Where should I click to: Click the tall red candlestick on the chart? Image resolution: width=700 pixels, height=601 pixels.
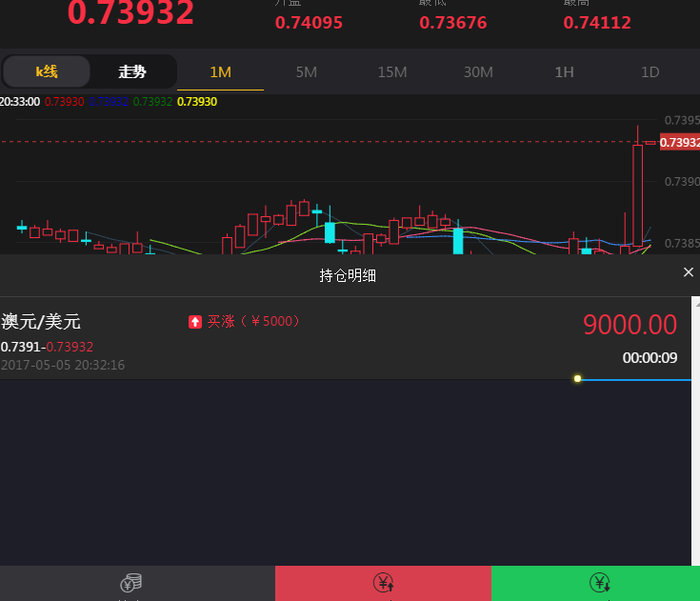pyautogui.click(x=637, y=195)
